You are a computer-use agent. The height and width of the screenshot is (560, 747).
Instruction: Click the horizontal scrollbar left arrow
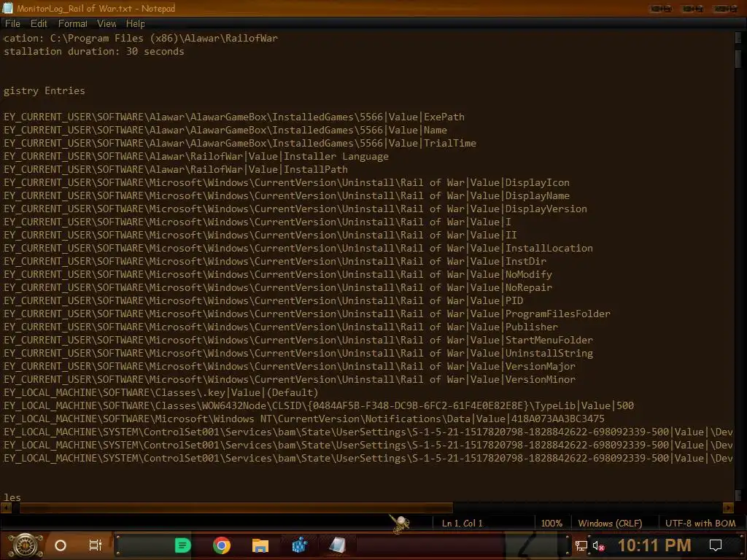click(6, 507)
